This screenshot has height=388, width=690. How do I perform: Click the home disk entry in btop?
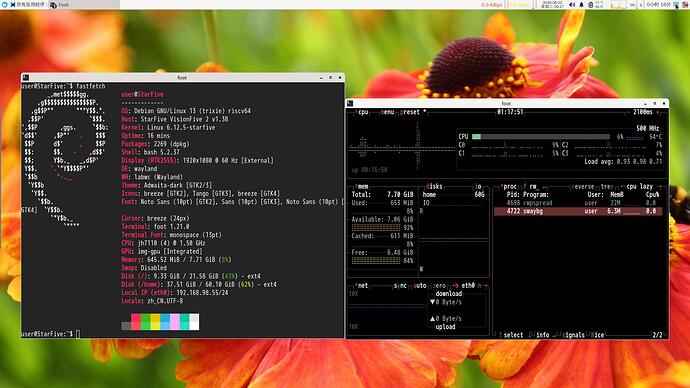click(429, 194)
